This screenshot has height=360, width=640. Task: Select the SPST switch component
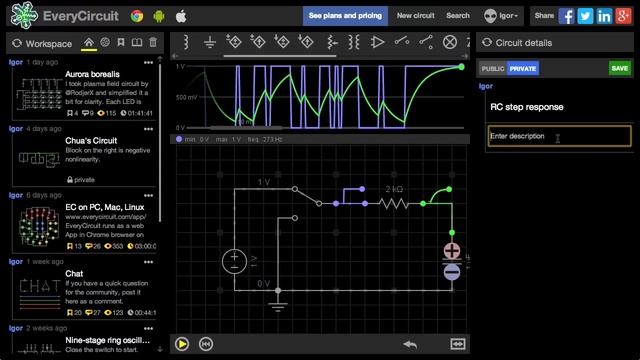click(x=402, y=41)
